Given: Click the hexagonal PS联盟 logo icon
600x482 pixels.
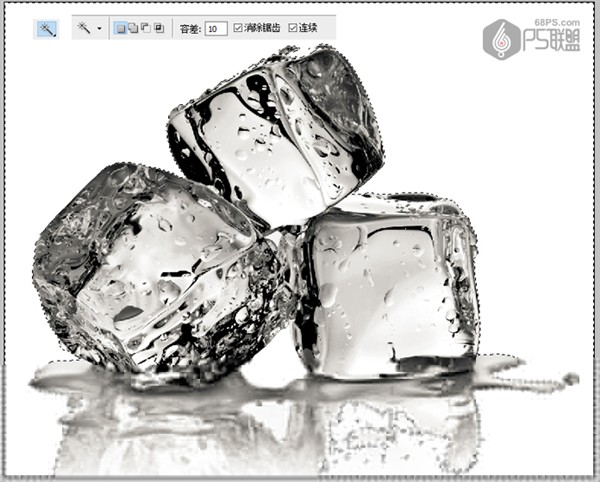Looking at the screenshot, I should pos(502,39).
